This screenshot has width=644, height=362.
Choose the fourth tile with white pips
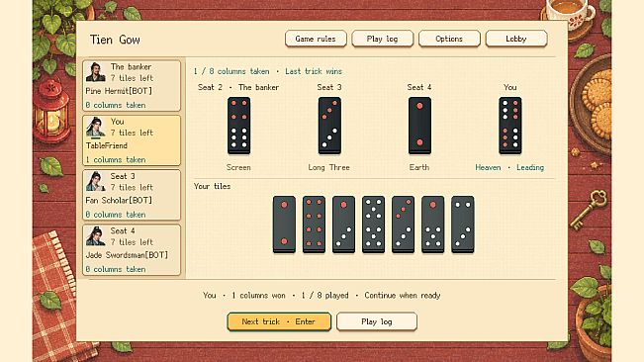[373, 225]
